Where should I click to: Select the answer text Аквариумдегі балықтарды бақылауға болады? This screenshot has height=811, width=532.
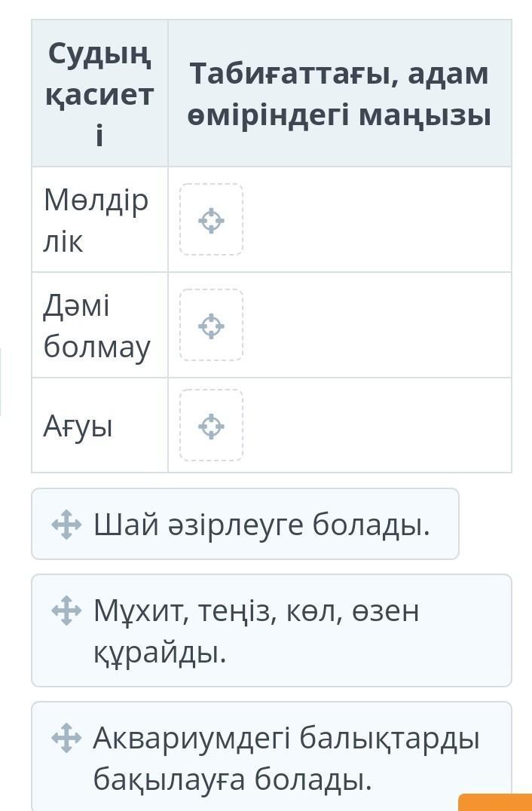pos(286,758)
